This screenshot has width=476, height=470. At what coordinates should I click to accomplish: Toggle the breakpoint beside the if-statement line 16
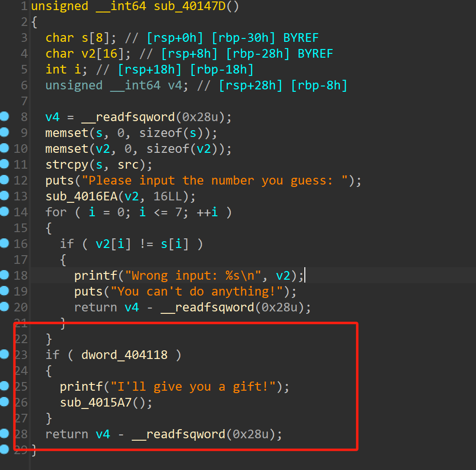(4, 244)
